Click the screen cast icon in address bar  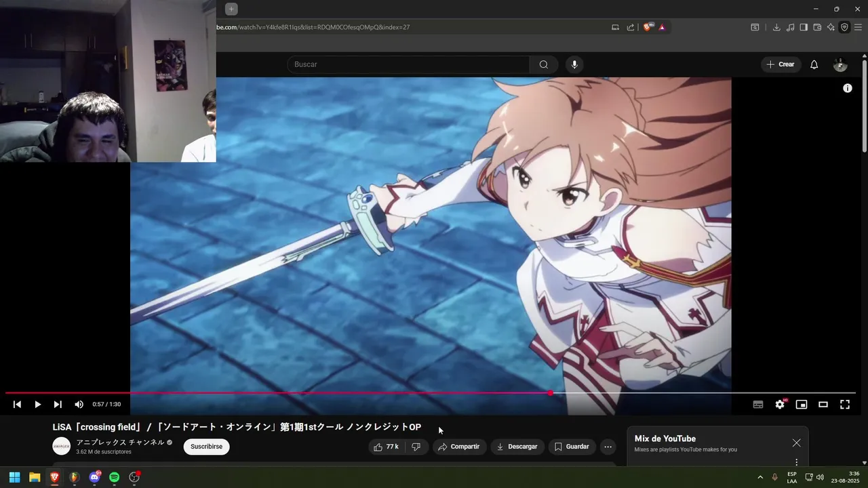tap(615, 27)
